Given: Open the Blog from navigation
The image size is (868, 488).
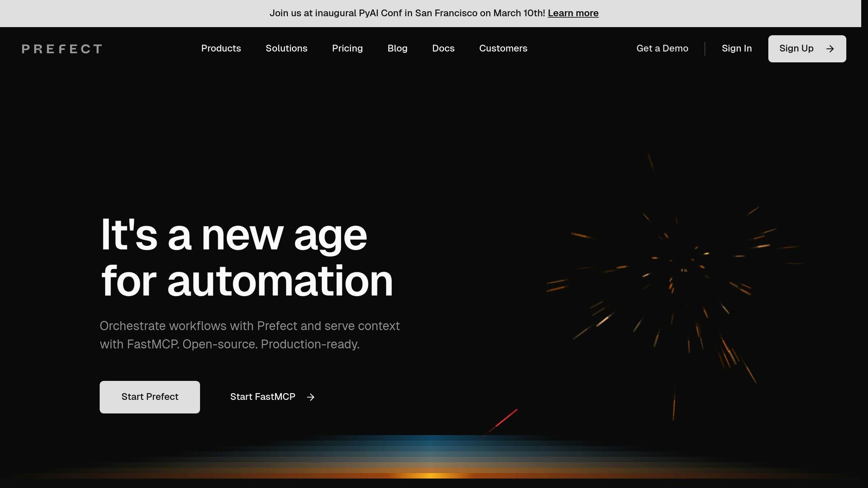Looking at the screenshot, I should [397, 48].
